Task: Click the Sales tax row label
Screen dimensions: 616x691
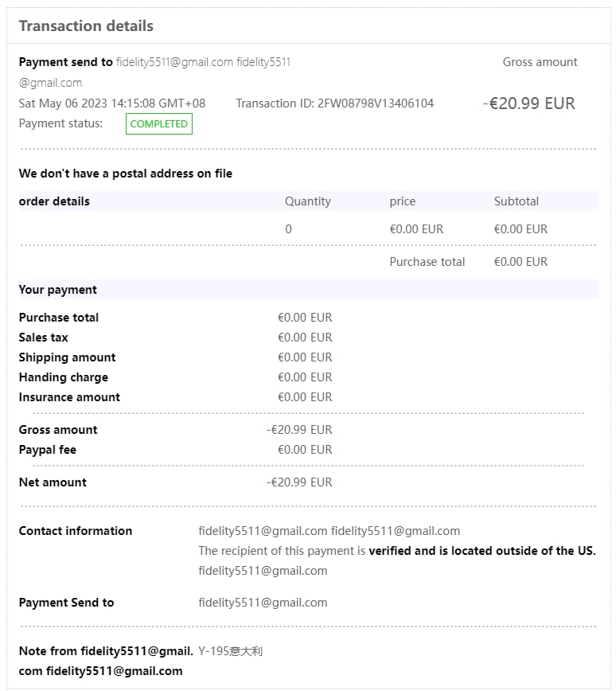Action: point(44,338)
